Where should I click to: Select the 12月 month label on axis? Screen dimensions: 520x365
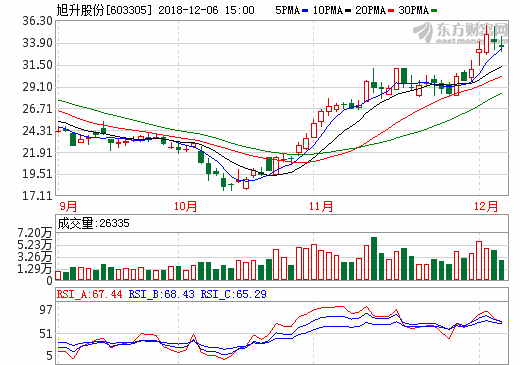click(486, 206)
